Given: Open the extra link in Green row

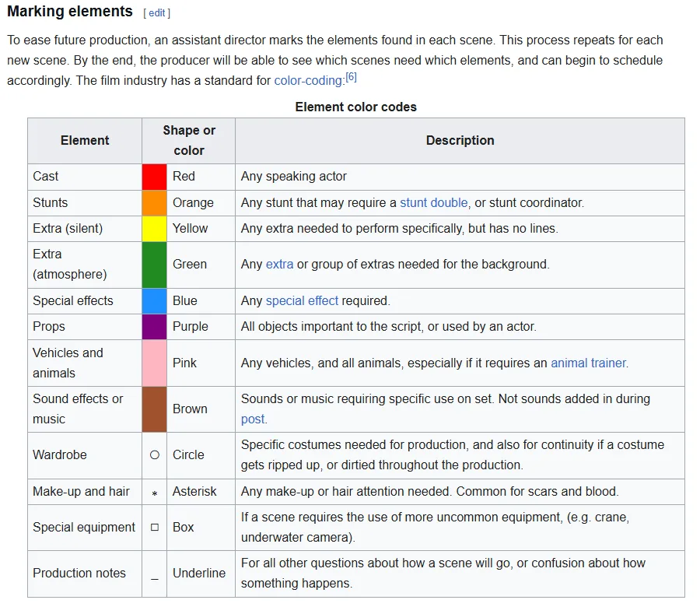Looking at the screenshot, I should click(x=279, y=265).
